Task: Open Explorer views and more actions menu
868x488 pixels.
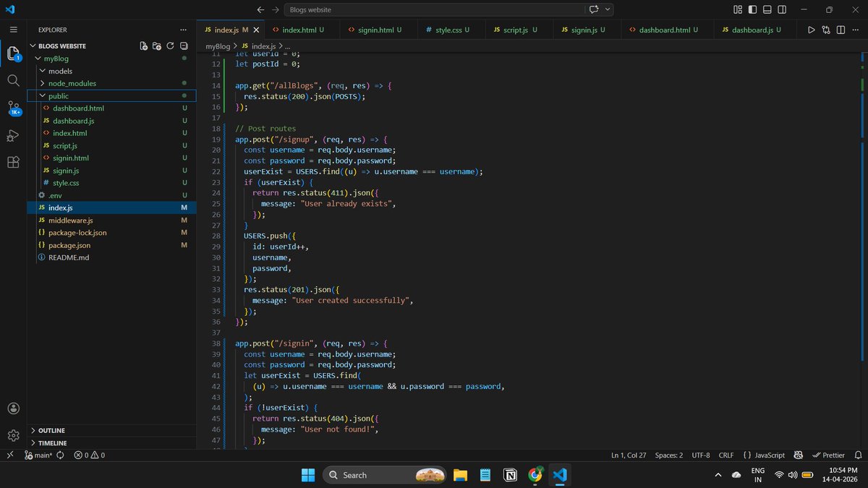Action: point(183,30)
